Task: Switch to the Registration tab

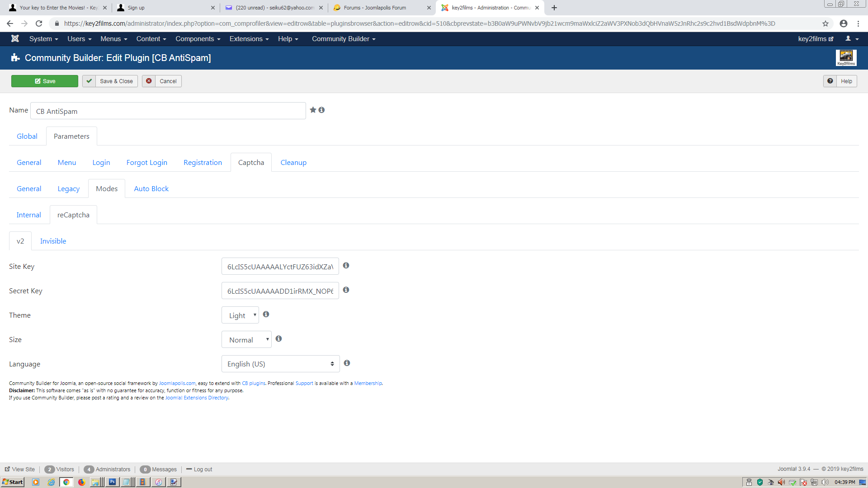Action: point(203,162)
